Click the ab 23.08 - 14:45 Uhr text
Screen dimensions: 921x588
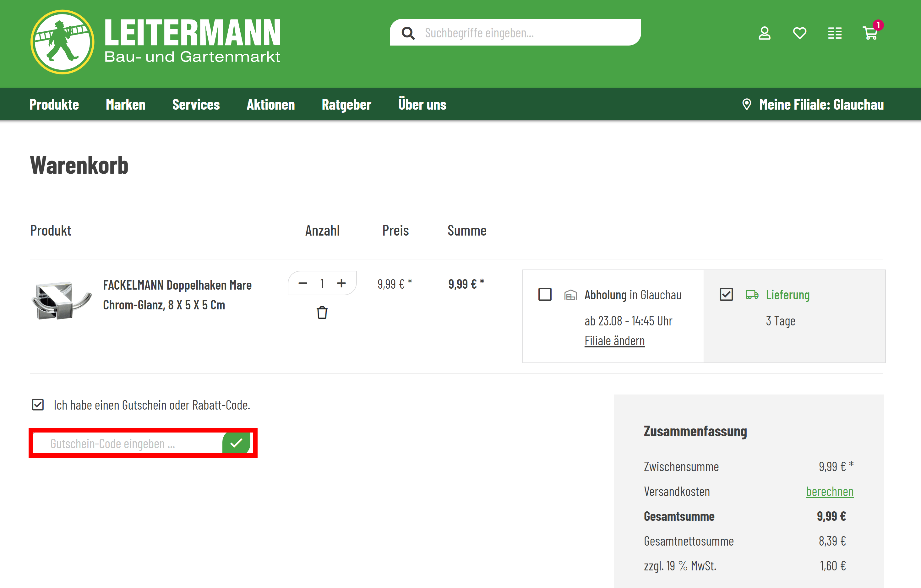click(628, 321)
